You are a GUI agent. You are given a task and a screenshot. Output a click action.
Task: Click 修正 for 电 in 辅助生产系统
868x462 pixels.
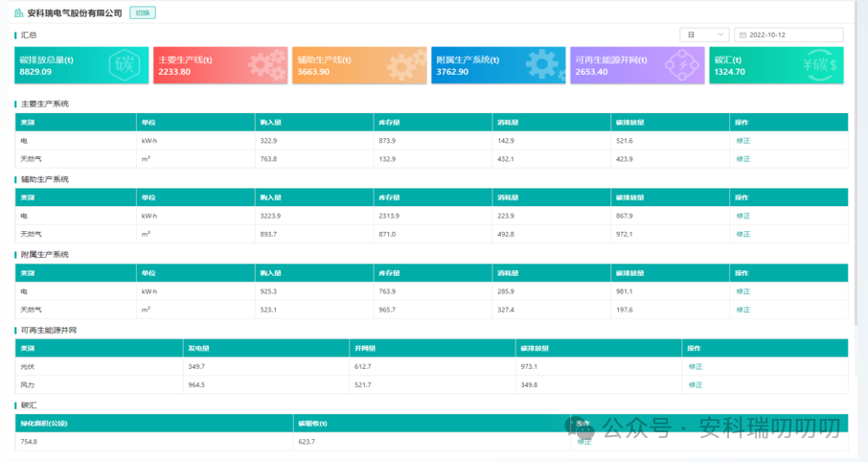pos(742,216)
